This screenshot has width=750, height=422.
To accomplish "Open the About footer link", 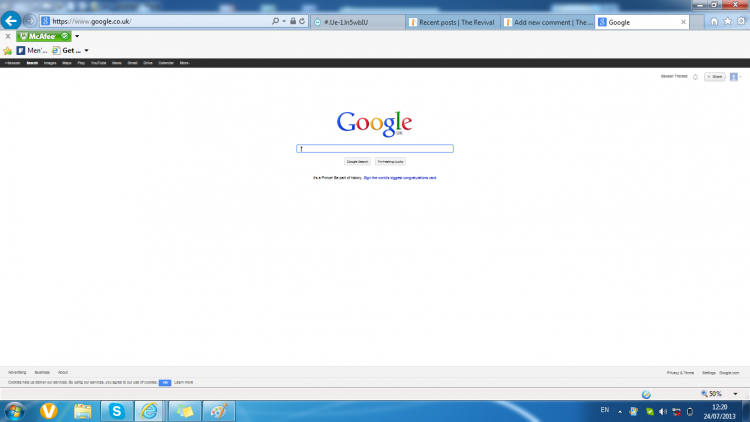I will tap(63, 372).
